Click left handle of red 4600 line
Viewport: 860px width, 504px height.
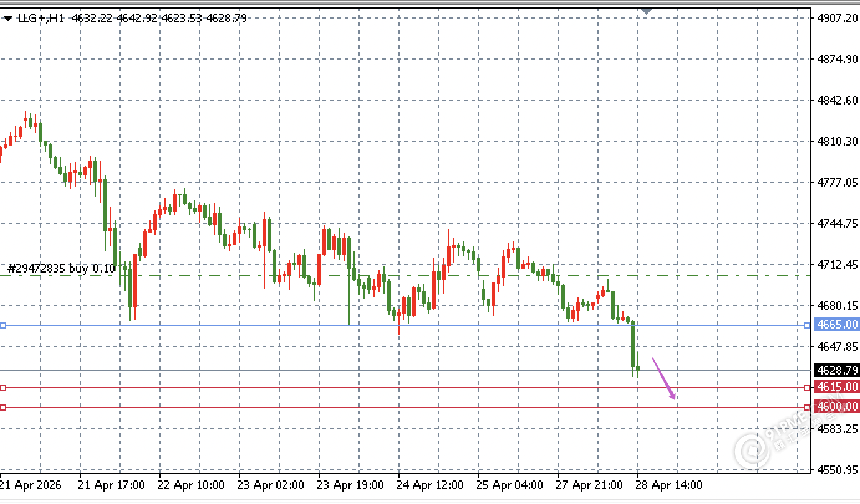(3, 408)
